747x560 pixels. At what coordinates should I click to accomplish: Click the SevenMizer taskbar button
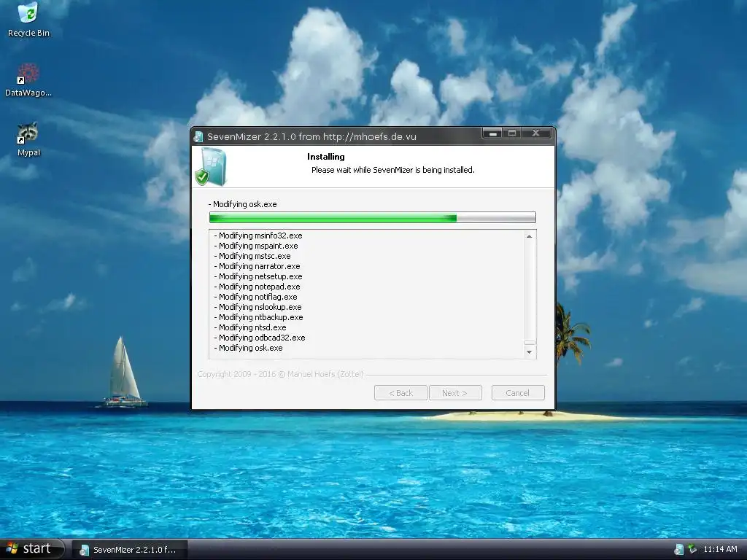pos(130,550)
